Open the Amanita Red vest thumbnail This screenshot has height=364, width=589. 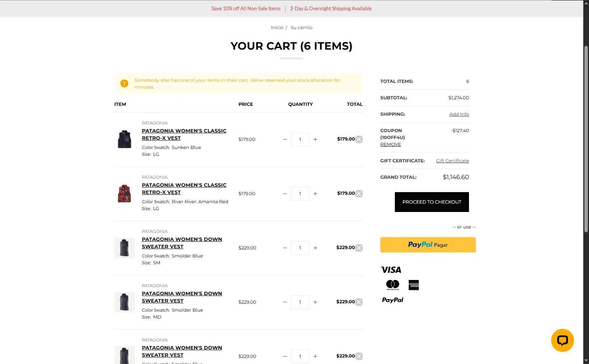124,194
